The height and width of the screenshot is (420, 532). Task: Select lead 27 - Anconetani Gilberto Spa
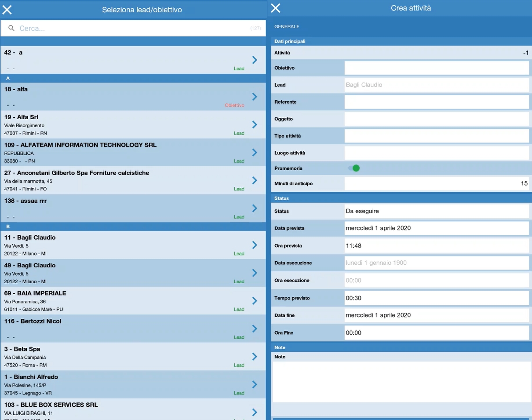click(133, 180)
